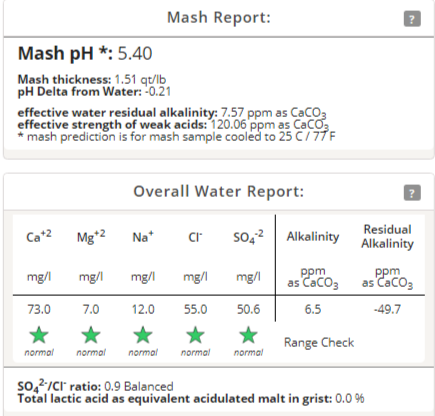Click the sulfate value 50.6
Viewport: 435px width, 416px height.
tap(248, 309)
